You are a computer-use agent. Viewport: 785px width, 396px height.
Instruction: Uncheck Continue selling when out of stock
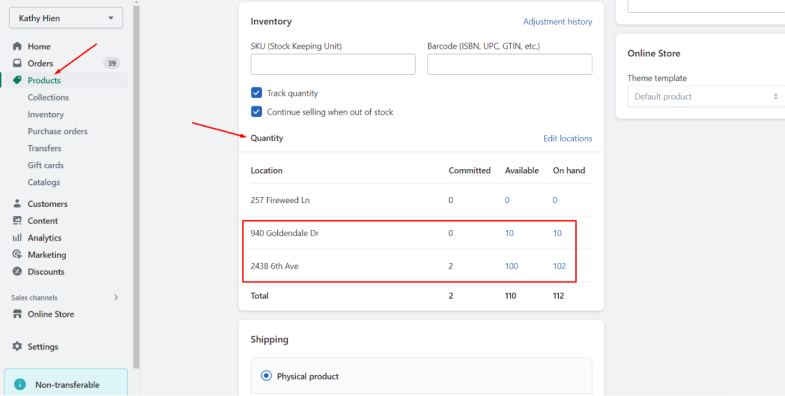coord(256,112)
